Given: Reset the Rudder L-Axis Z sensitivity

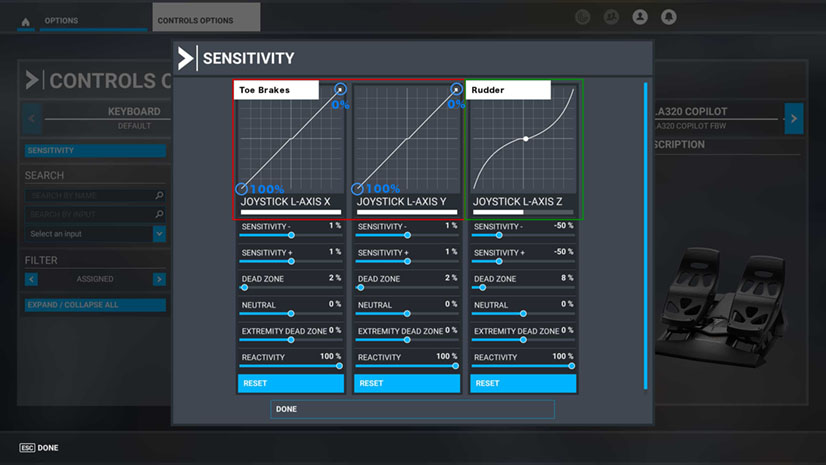Looking at the screenshot, I should [522, 383].
